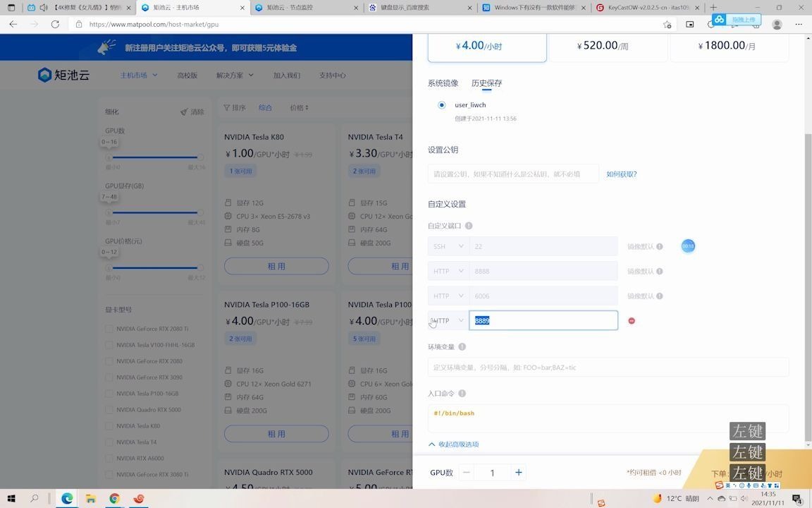Viewport: 812px width, 508px height.
Task: Select the user_liwch saved image radio button
Action: point(442,105)
